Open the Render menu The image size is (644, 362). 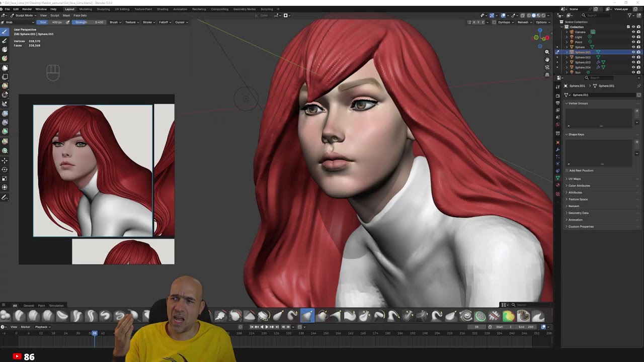coord(27,9)
